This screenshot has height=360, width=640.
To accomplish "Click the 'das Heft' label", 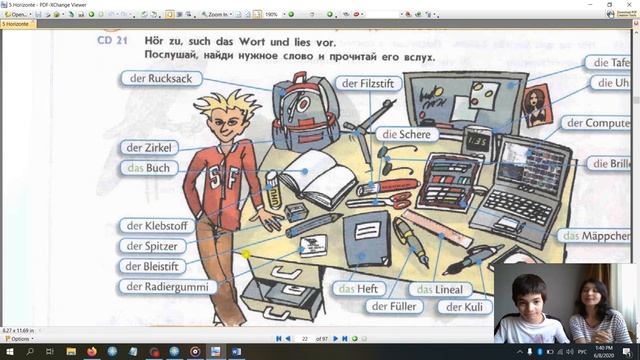I will pos(358,289).
